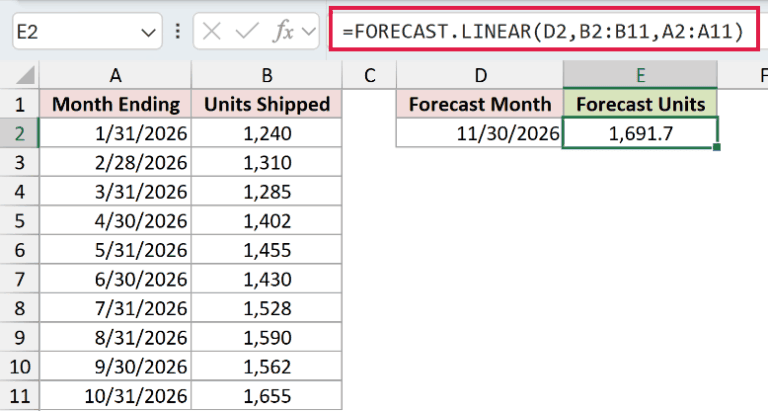
Task: Select row 4 header
Action: click(20, 192)
